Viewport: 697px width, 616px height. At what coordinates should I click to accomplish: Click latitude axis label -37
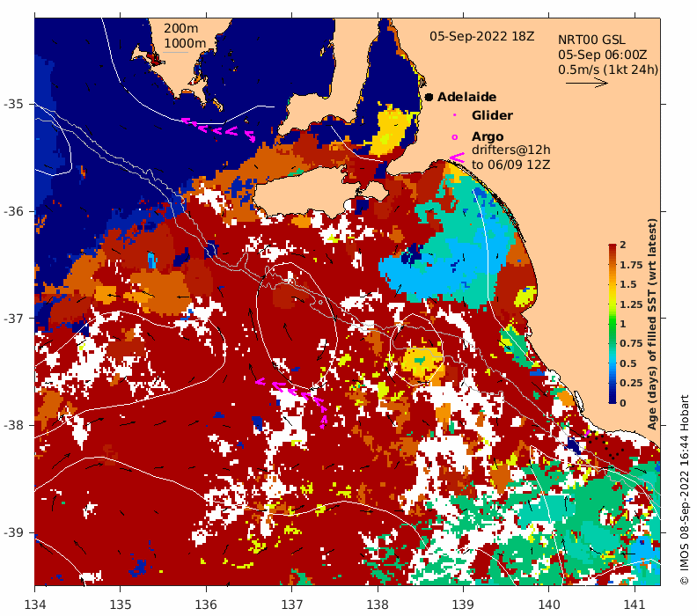[x=13, y=319]
